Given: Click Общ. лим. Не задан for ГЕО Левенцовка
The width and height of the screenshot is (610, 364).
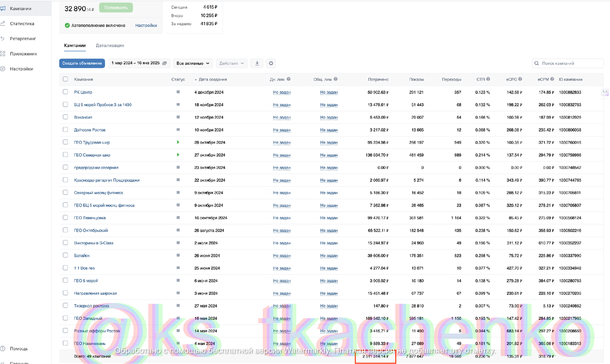Looking at the screenshot, I should [x=329, y=218].
